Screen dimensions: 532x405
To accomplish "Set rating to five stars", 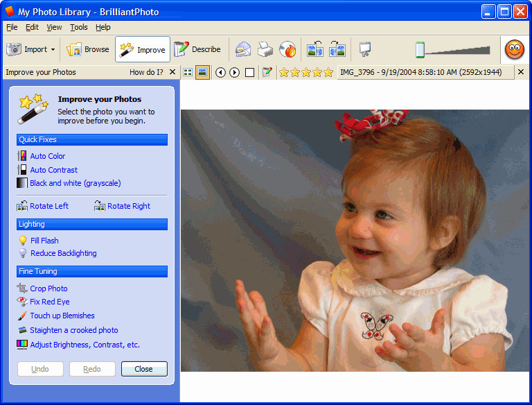I will [x=328, y=72].
